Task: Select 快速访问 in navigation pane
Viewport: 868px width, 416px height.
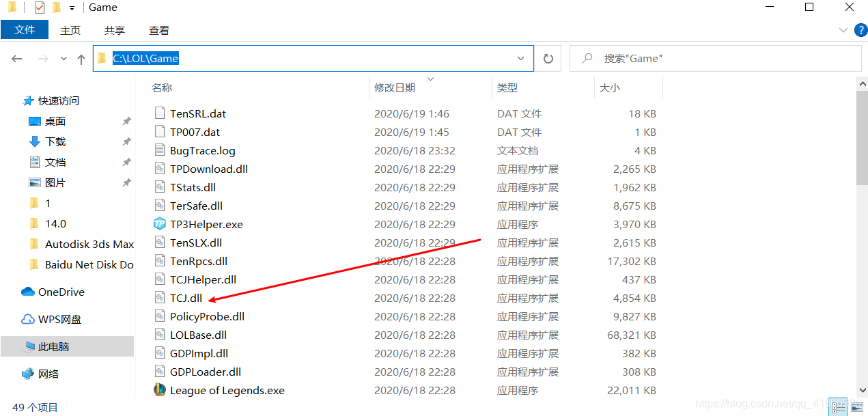Action: coord(59,100)
